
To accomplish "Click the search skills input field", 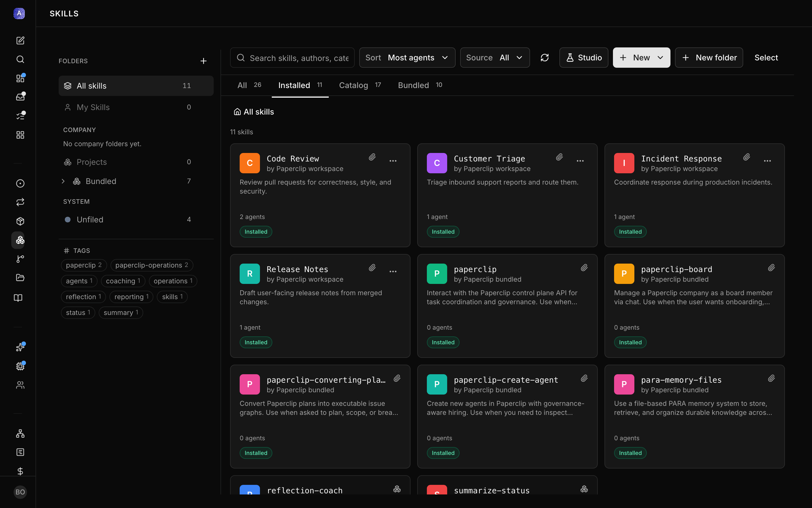I will pos(292,58).
